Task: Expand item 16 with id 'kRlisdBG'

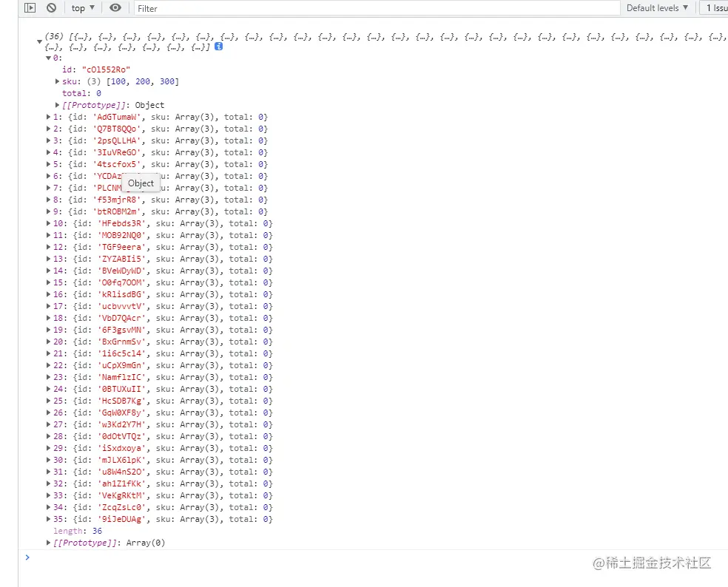Action: coord(48,294)
